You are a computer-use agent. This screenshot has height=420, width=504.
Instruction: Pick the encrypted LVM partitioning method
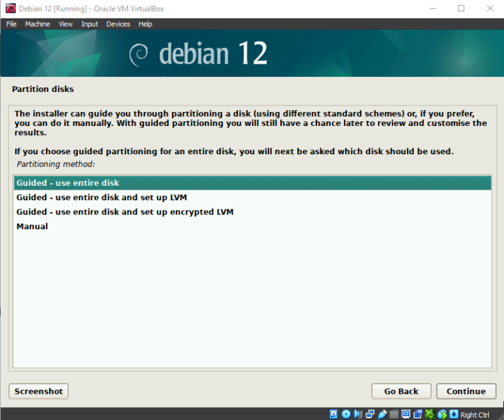(125, 212)
